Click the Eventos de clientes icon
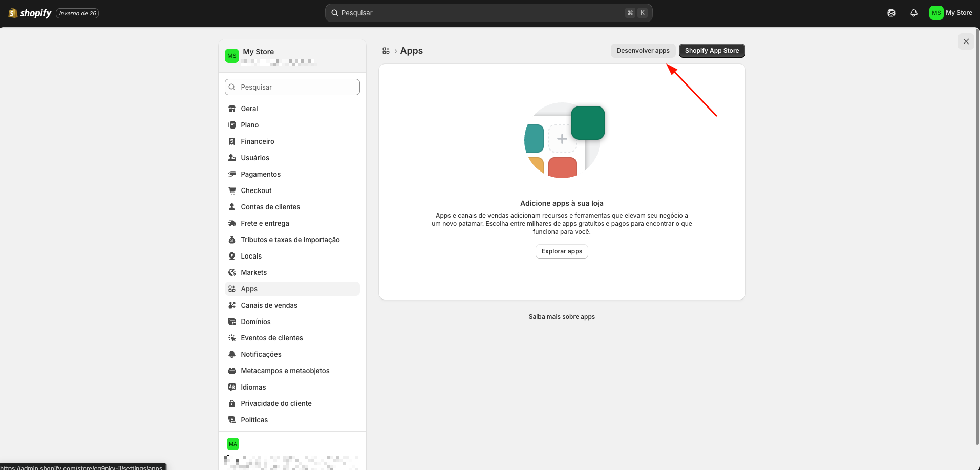This screenshot has width=980, height=470. pos(232,338)
